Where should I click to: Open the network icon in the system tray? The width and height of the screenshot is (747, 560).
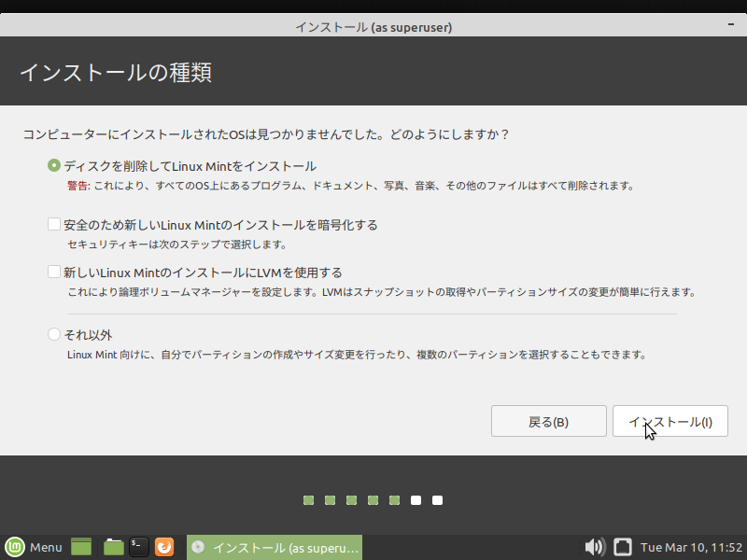pos(622,547)
